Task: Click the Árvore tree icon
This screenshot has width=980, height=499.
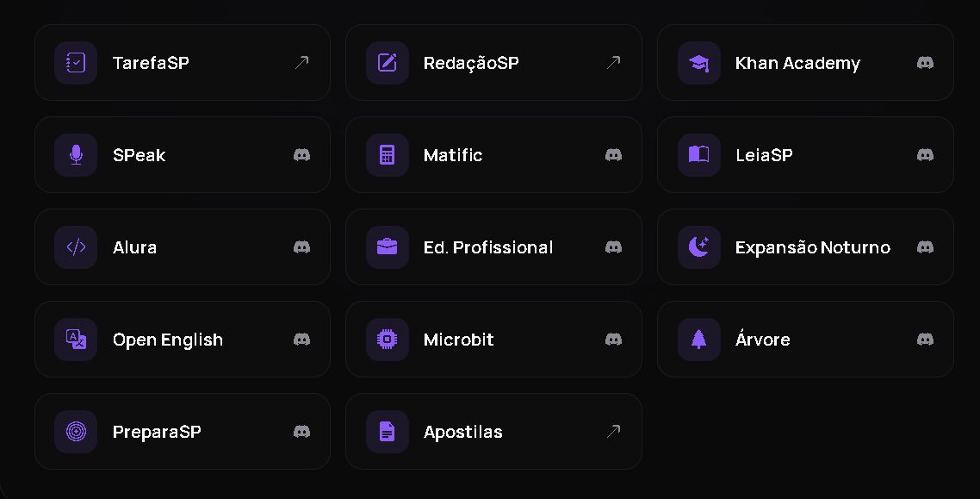Action: point(699,340)
